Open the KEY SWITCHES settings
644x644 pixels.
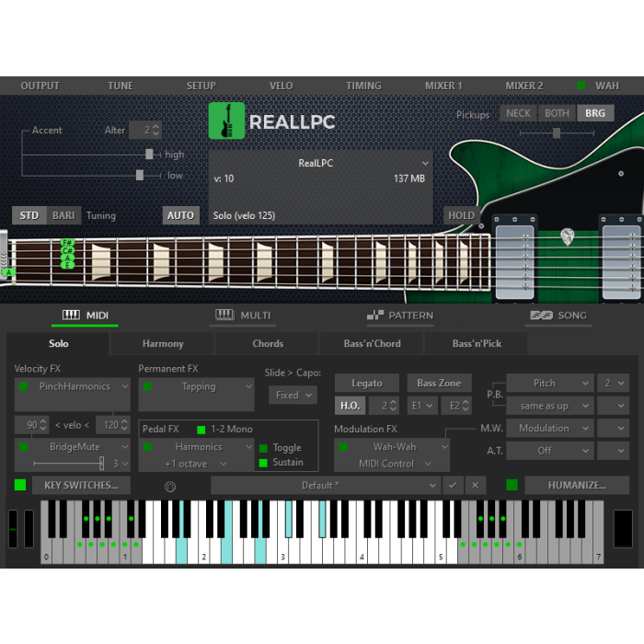pos(81,485)
